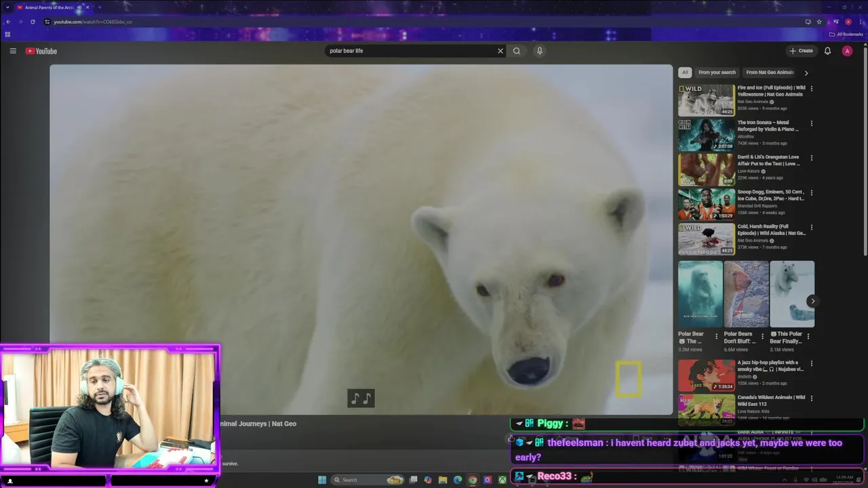
Task: Open the YouTube hamburger guide menu
Action: (x=13, y=51)
